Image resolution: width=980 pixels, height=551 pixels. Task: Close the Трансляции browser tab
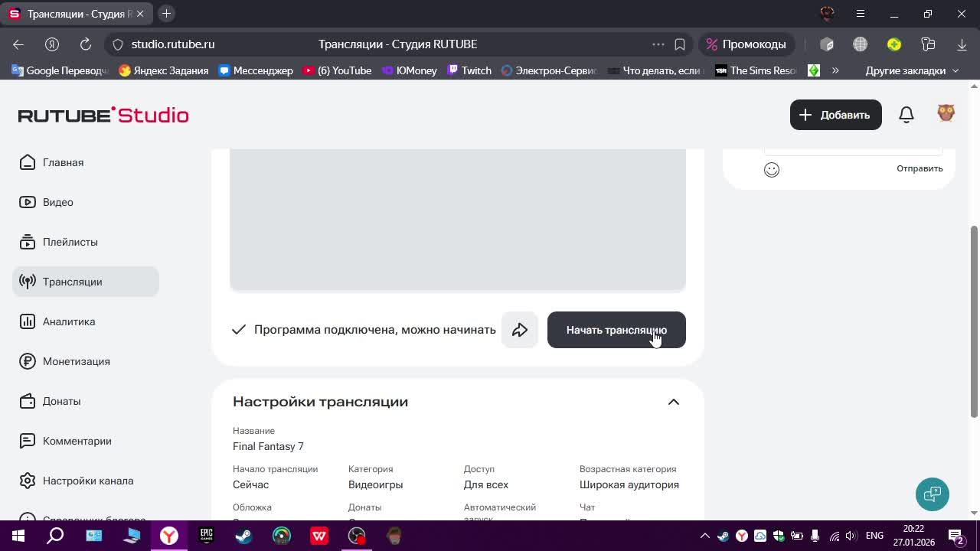tap(140, 14)
